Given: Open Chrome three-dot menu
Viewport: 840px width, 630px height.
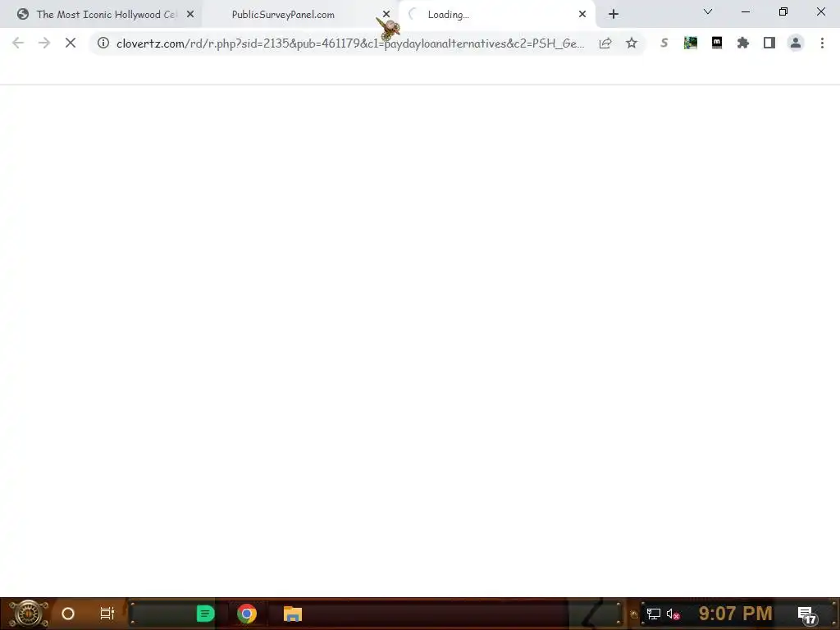Looking at the screenshot, I should coord(822,43).
